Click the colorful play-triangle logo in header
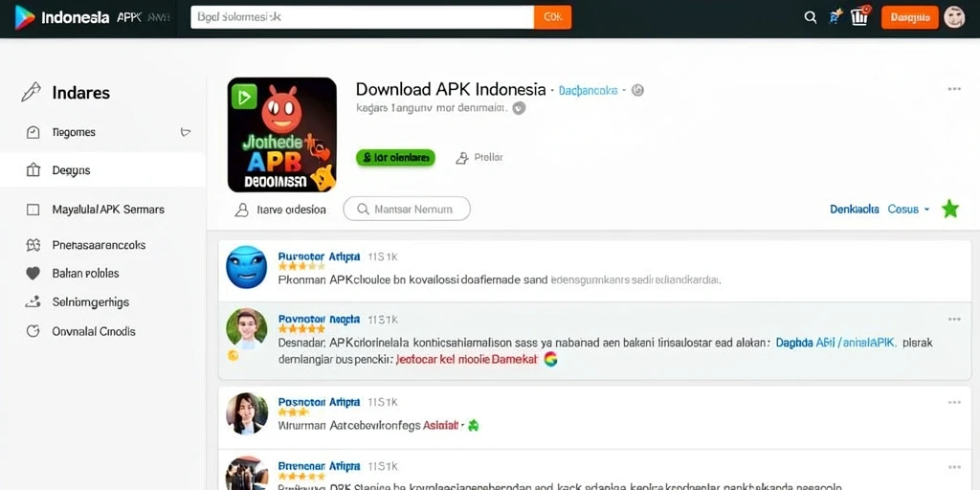980x490 pixels. pyautogui.click(x=25, y=17)
